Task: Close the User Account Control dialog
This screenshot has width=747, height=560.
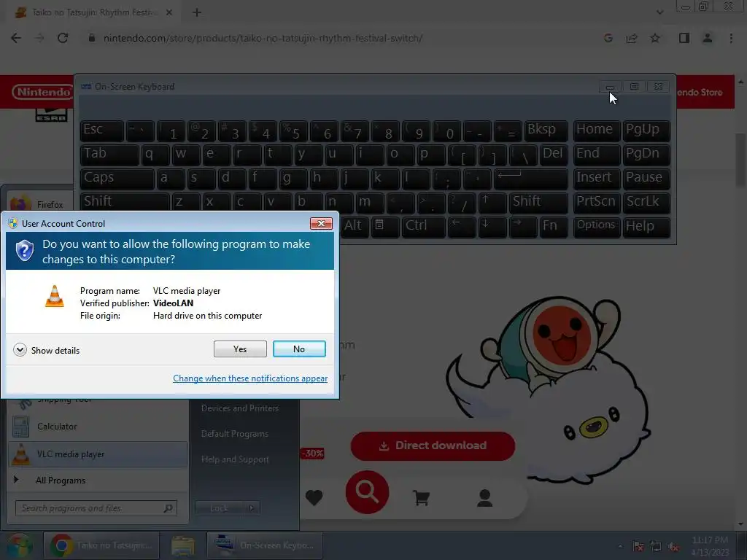Action: click(x=321, y=223)
